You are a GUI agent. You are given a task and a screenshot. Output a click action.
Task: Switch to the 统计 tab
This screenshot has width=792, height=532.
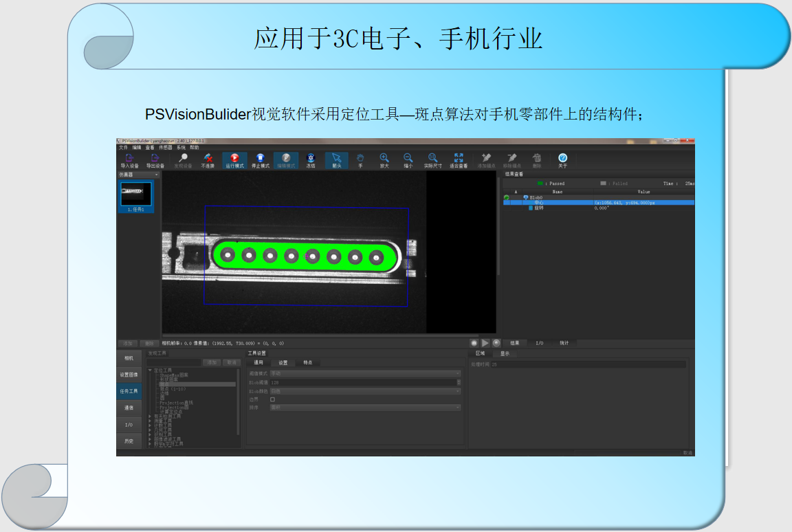pyautogui.click(x=564, y=342)
